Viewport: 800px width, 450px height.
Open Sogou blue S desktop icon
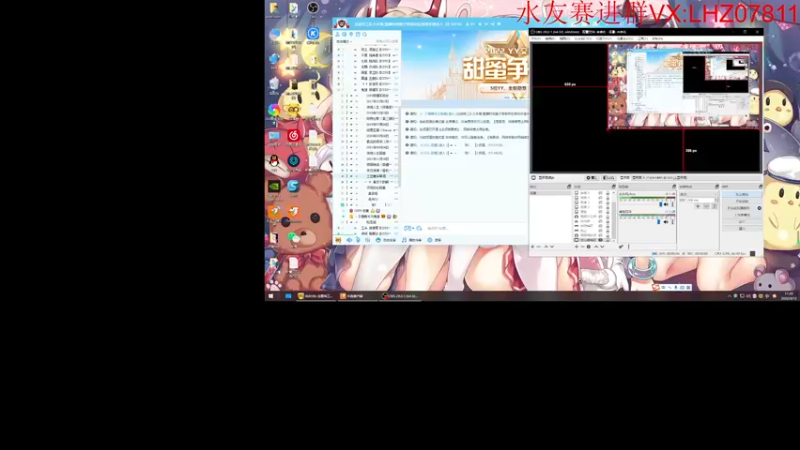point(293,187)
